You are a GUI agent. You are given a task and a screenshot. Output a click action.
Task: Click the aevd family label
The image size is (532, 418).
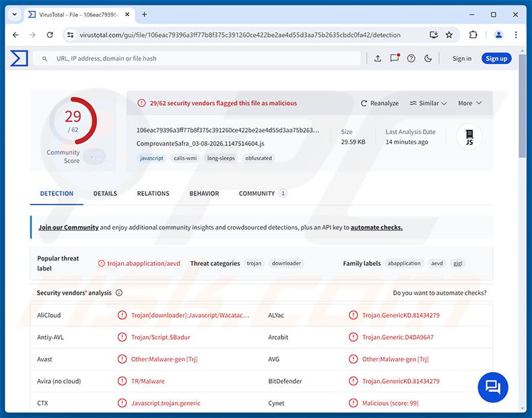click(x=437, y=263)
